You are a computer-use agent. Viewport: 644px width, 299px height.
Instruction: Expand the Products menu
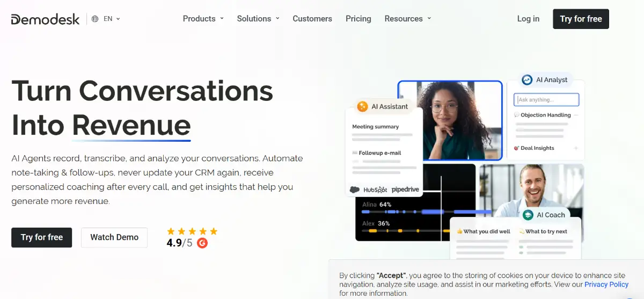click(203, 19)
